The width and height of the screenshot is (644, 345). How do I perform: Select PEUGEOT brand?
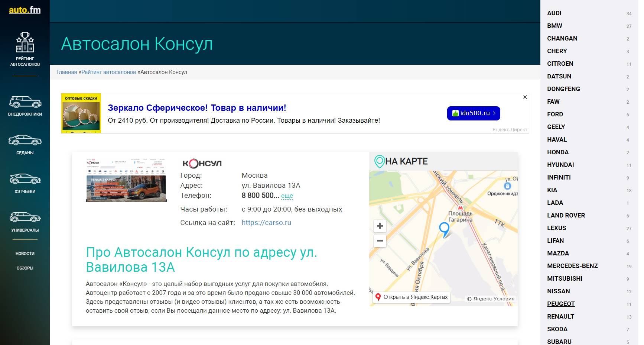pyautogui.click(x=561, y=304)
